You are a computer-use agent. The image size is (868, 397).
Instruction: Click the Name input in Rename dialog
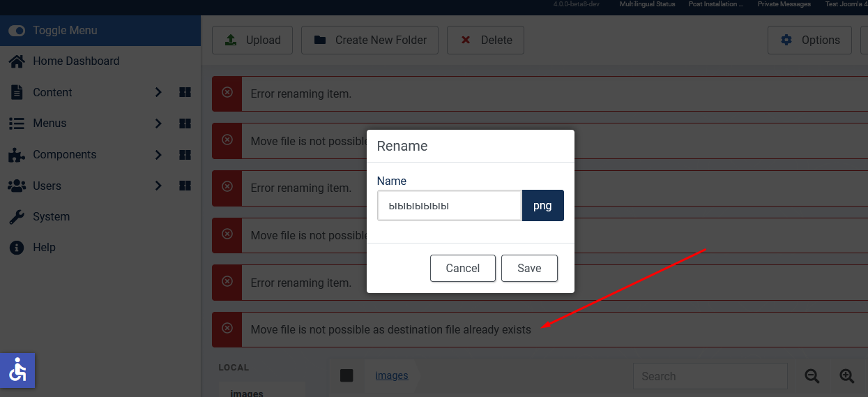click(450, 206)
